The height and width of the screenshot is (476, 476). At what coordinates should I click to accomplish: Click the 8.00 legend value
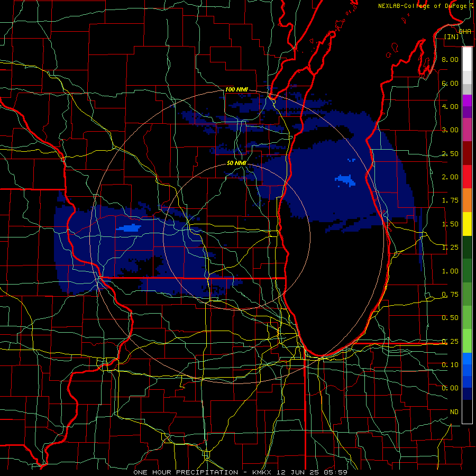pyautogui.click(x=450, y=59)
